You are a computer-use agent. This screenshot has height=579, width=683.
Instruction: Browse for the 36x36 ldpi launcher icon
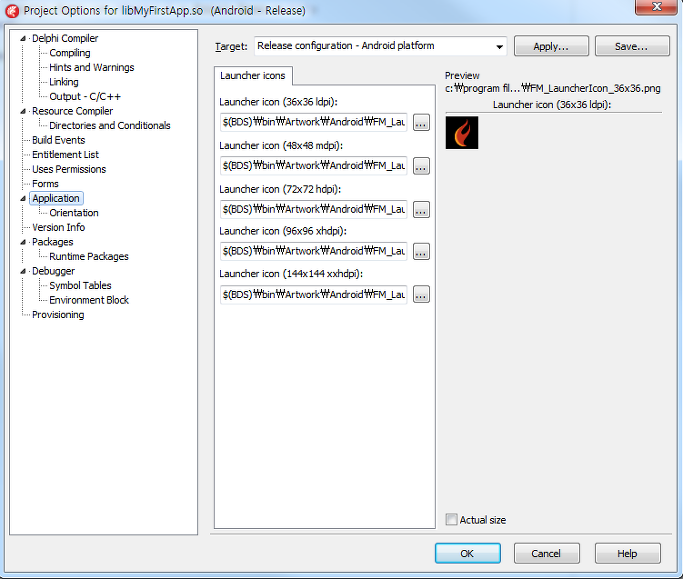(x=421, y=122)
